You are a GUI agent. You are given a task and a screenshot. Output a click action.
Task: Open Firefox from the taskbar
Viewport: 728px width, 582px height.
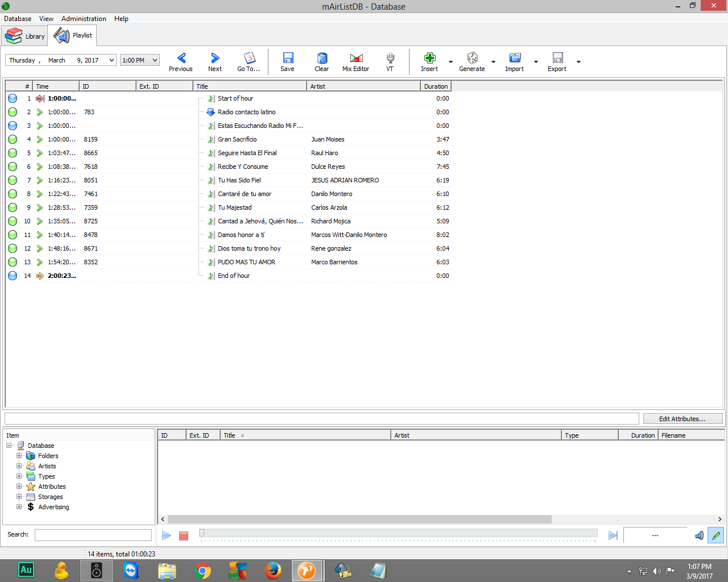tap(273, 570)
